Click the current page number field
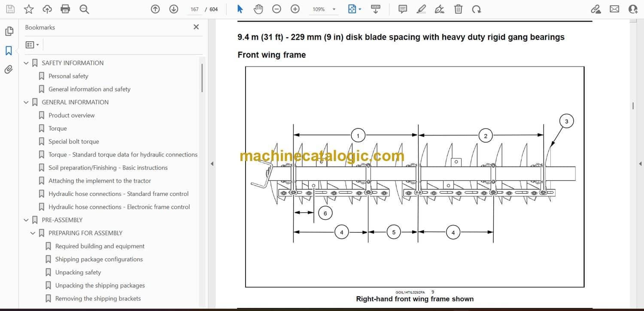 click(x=194, y=9)
